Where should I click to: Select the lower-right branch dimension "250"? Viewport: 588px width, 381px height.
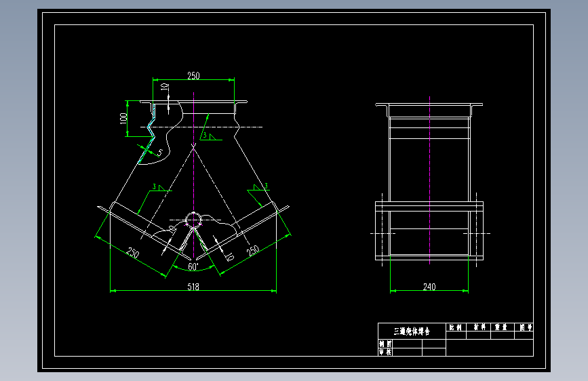tap(253, 250)
